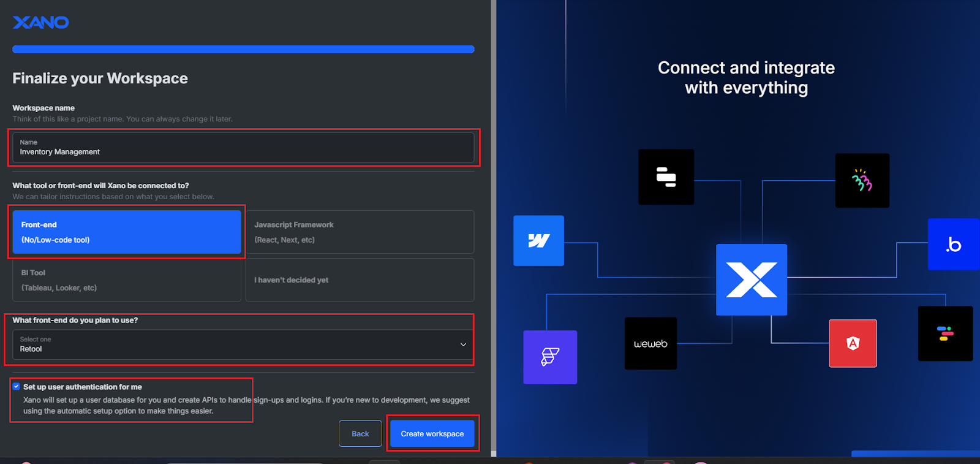Click the Connect and integrate with everything text
Image resolution: width=980 pixels, height=464 pixels.
[x=746, y=77]
